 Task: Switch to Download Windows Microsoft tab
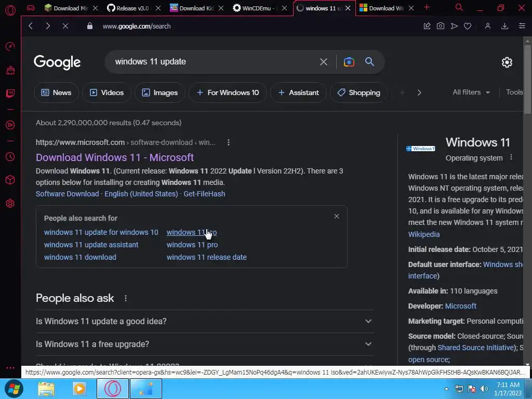386,8
